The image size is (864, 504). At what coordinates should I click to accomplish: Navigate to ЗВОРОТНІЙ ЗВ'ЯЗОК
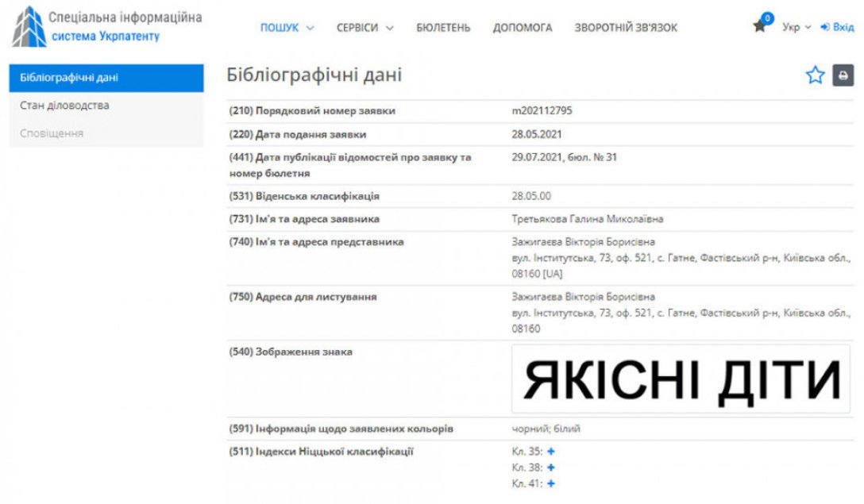coord(626,28)
